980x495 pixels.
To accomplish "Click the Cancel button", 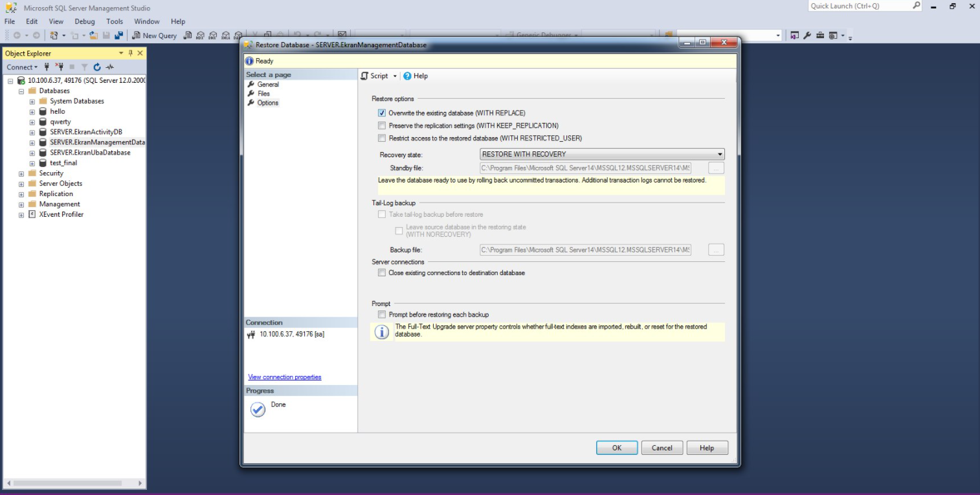I will (x=662, y=448).
